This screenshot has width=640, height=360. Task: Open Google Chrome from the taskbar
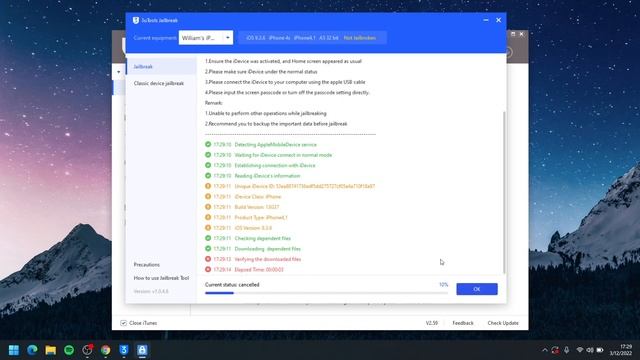(x=106, y=350)
